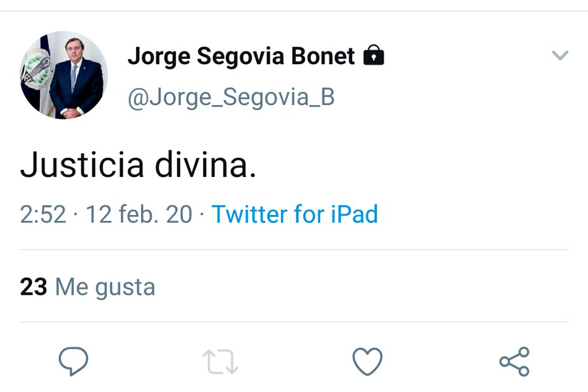Click the 12 feb. 20 date
This screenshot has height=392, width=588.
pos(139,214)
